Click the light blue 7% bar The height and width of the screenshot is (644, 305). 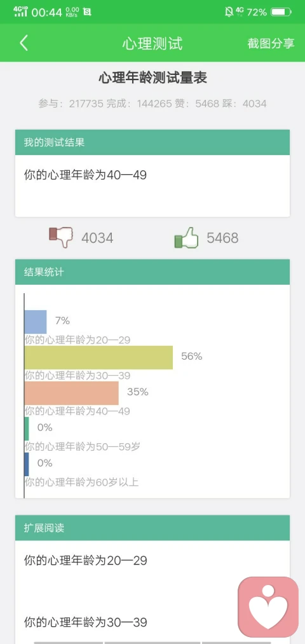[36, 322]
